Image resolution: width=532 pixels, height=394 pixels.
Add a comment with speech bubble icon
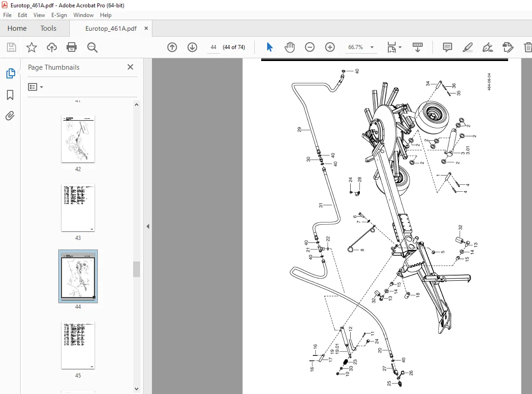448,47
